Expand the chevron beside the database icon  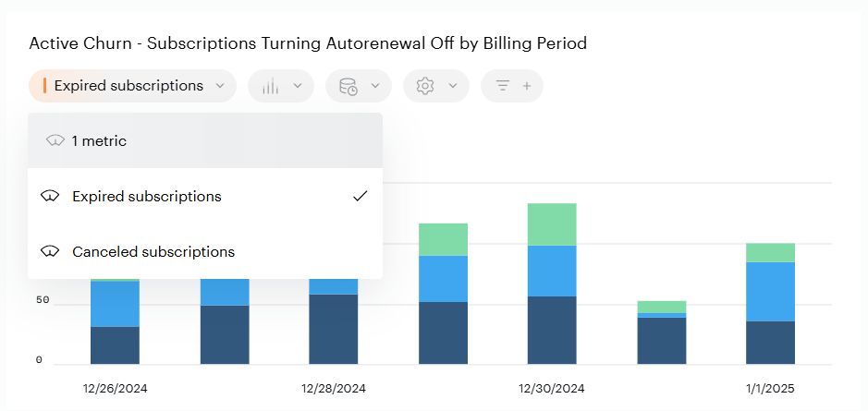click(375, 86)
